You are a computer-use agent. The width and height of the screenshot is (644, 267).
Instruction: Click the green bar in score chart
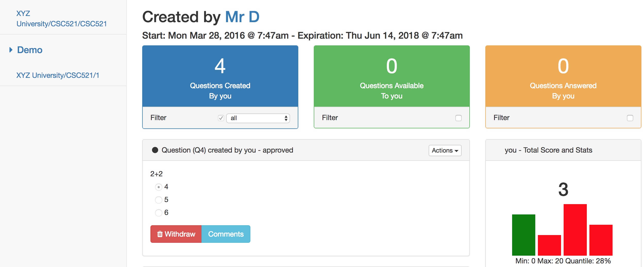(523, 235)
